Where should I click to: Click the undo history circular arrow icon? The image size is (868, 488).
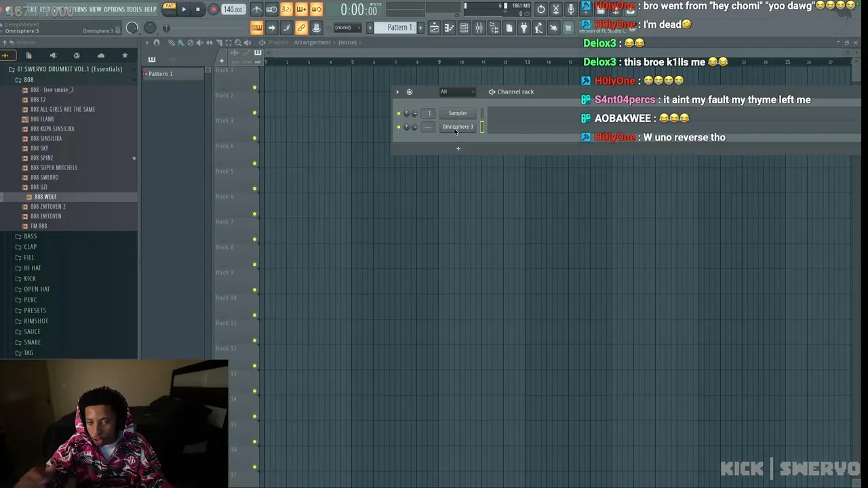(540, 9)
